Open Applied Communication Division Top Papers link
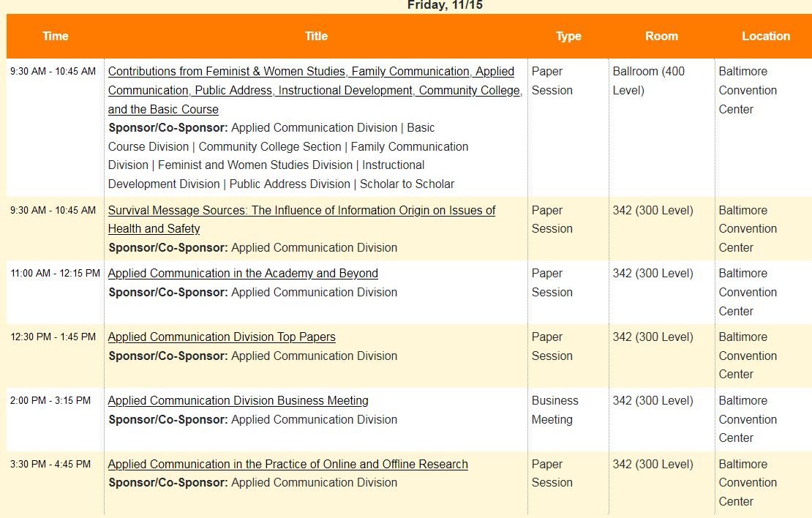 pos(222,337)
